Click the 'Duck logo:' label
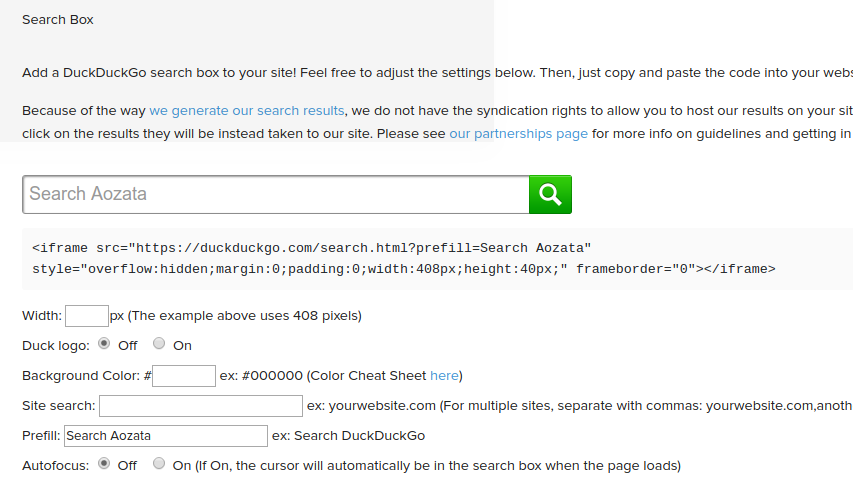The height and width of the screenshot is (490, 853). coord(56,346)
